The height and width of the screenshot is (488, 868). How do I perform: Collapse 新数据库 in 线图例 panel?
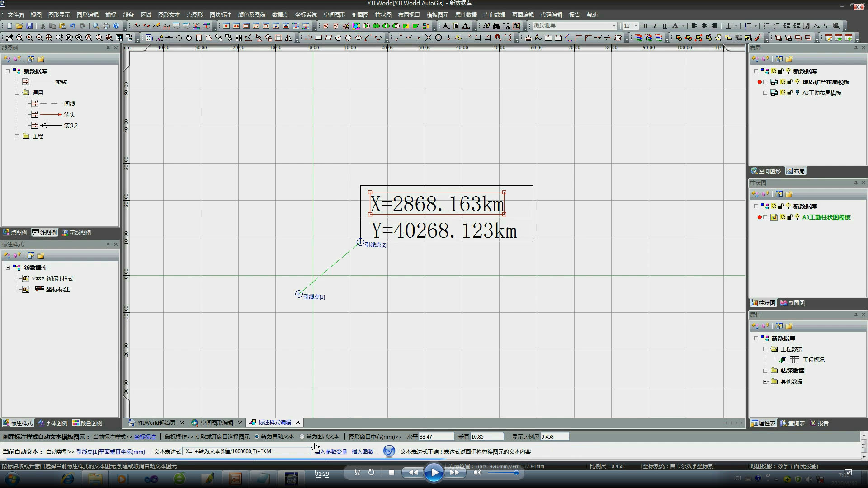tap(8, 71)
